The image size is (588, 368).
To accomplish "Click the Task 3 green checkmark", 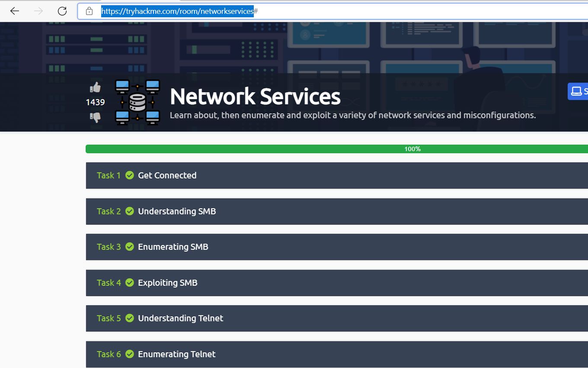I will point(130,246).
